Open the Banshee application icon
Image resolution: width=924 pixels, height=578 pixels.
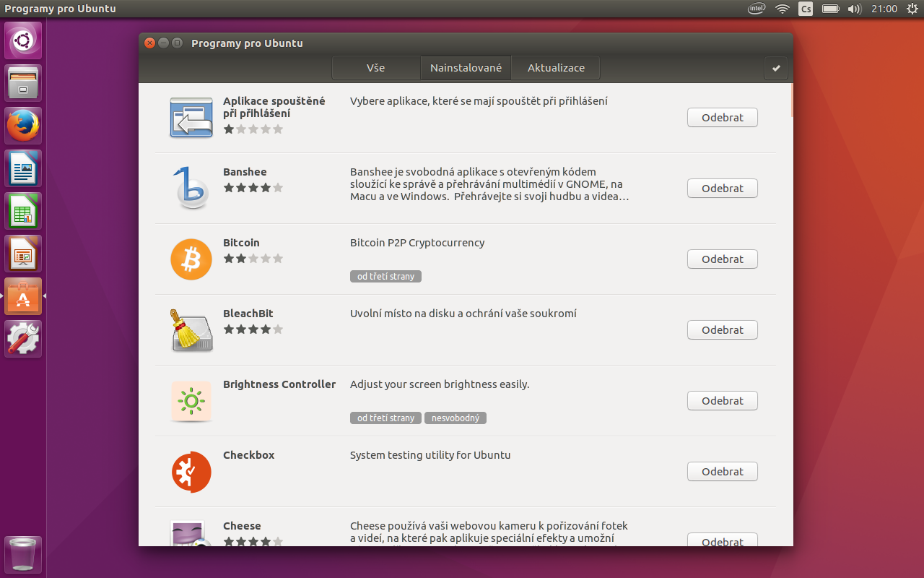pyautogui.click(x=191, y=188)
